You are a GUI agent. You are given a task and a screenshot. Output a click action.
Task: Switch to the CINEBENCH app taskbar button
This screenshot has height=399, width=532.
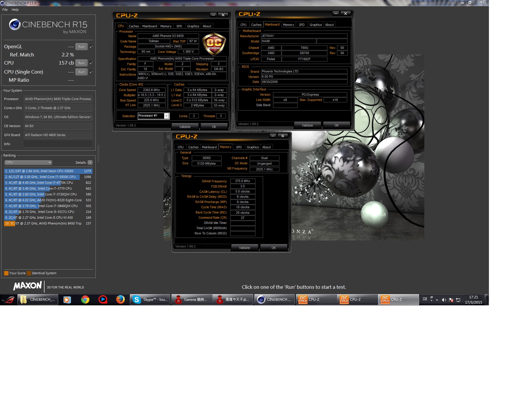[x=274, y=299]
